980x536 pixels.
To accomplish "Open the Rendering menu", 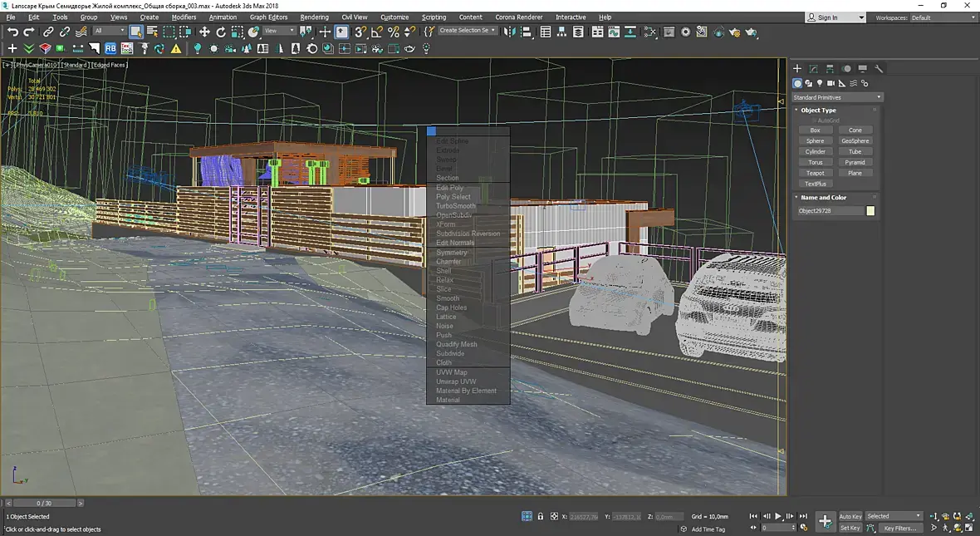I will 314,17.
